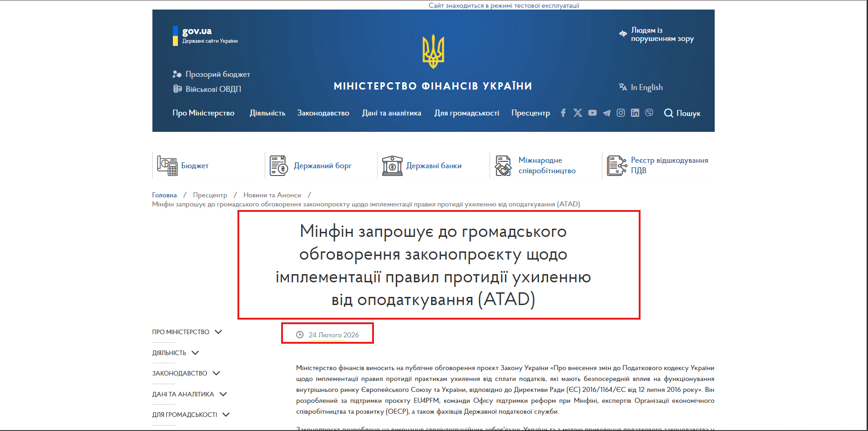
Task: Click the Людям із порушенням зору link
Action: [662, 34]
